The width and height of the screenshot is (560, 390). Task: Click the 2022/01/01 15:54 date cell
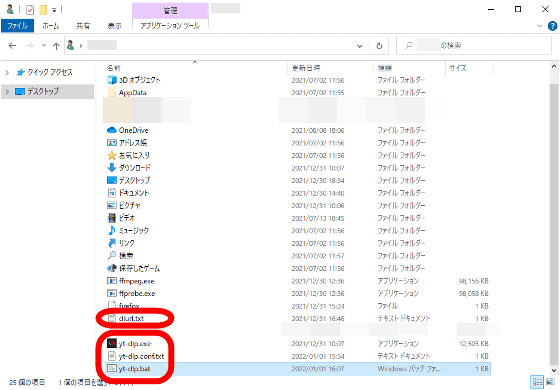[x=318, y=356]
